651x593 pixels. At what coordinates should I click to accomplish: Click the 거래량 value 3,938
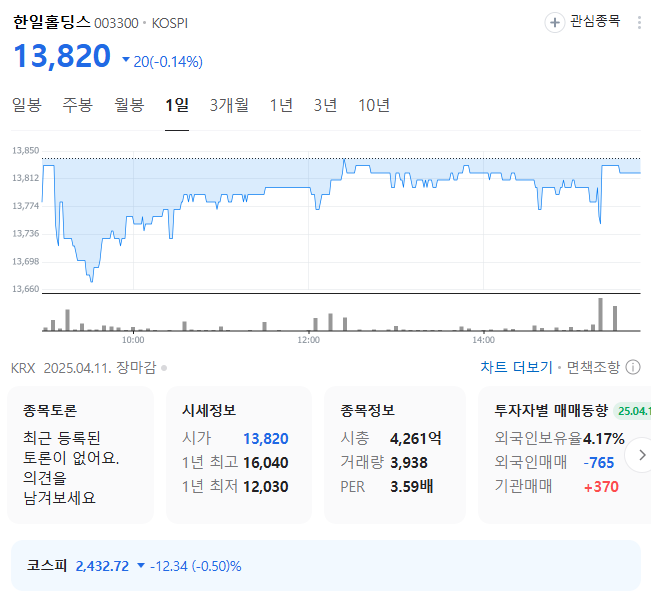coord(409,463)
